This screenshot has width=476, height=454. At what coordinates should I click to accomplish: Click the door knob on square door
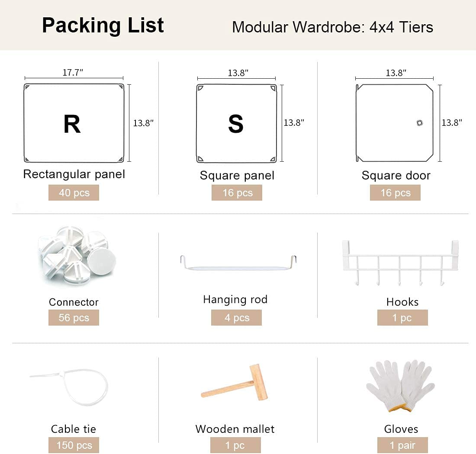(x=419, y=123)
